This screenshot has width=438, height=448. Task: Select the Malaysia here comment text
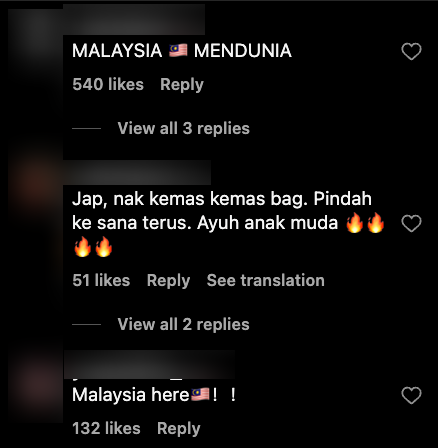154,395
